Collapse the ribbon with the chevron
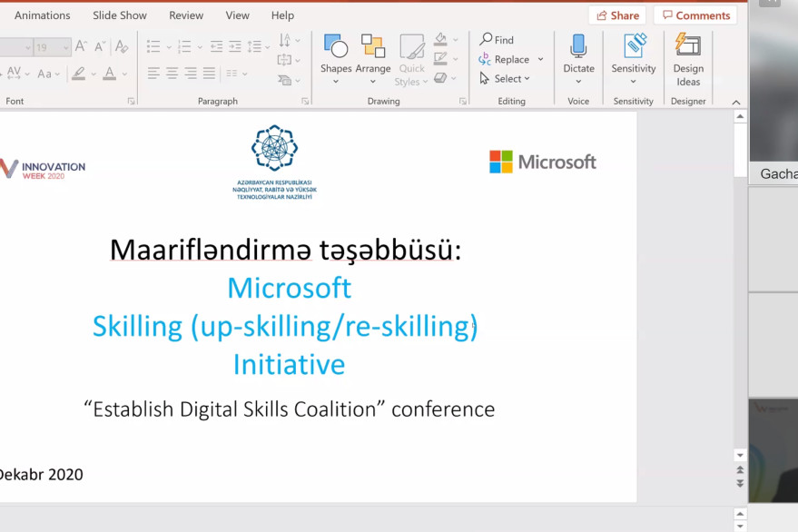Image resolution: width=798 pixels, height=532 pixels. 736,103
